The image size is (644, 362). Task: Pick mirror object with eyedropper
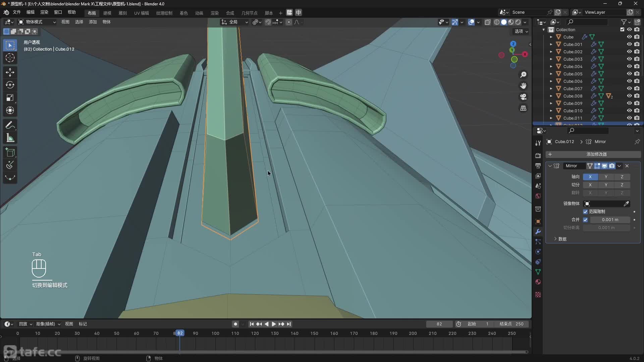[626, 204]
